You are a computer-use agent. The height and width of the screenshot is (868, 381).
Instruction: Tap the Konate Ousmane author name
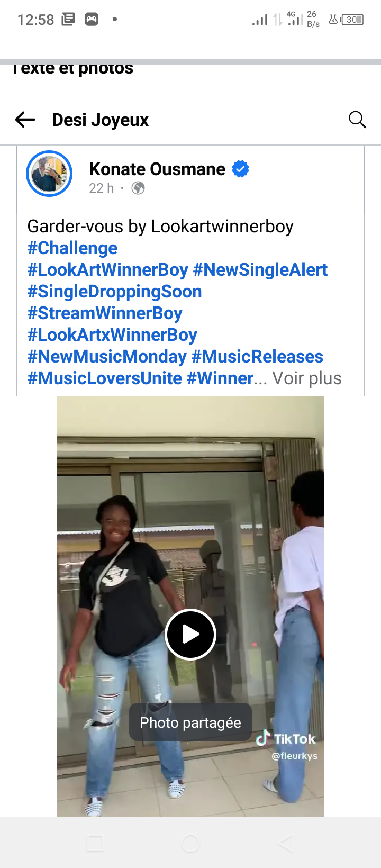[157, 169]
